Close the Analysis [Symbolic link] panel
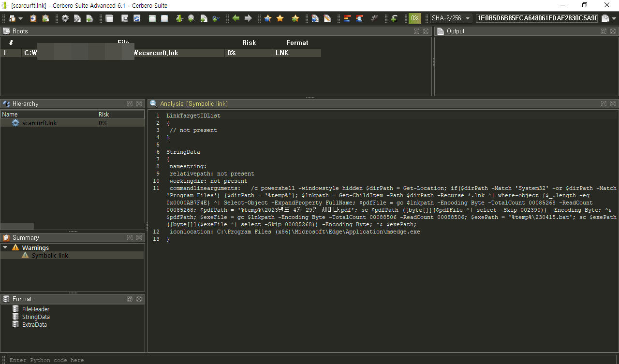The width and height of the screenshot is (619, 364). point(613,104)
